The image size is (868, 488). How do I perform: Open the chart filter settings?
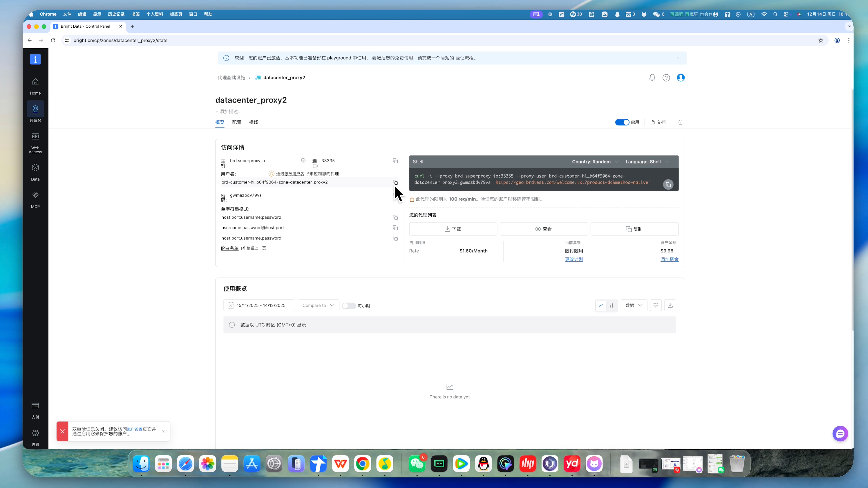point(655,306)
